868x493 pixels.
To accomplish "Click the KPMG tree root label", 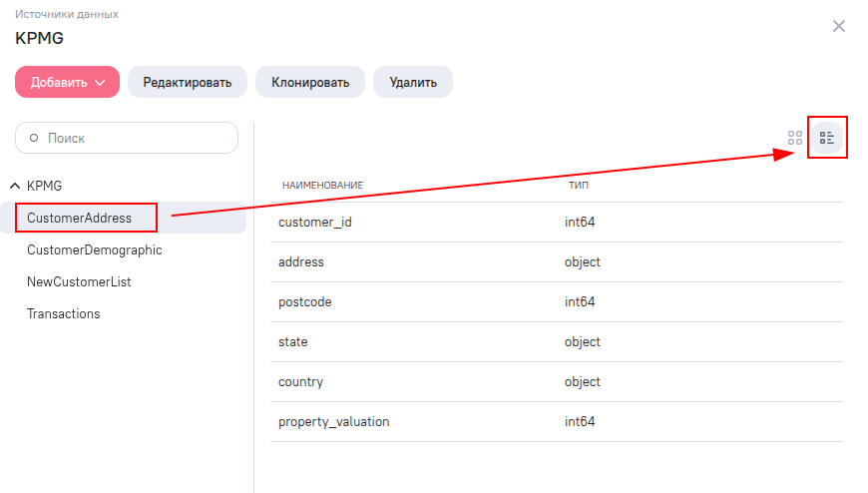I will 44,186.
